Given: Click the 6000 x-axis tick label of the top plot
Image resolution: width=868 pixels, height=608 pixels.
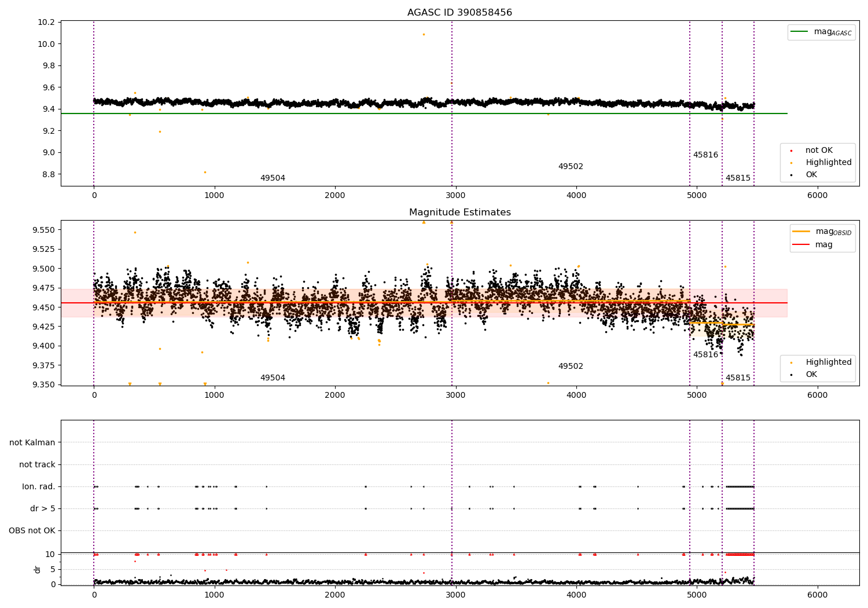Looking at the screenshot, I should pos(817,196).
